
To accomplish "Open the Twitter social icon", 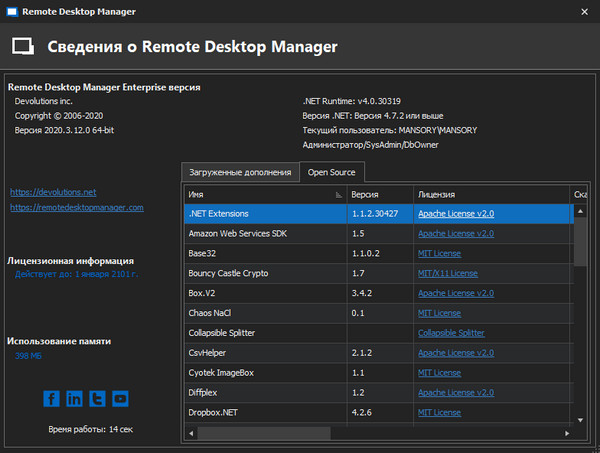I will tap(98, 399).
